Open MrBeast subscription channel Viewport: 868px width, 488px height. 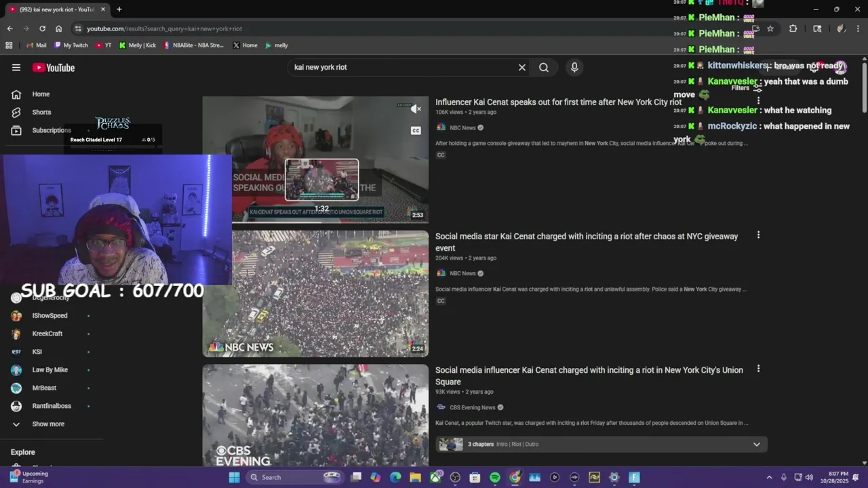(44, 388)
